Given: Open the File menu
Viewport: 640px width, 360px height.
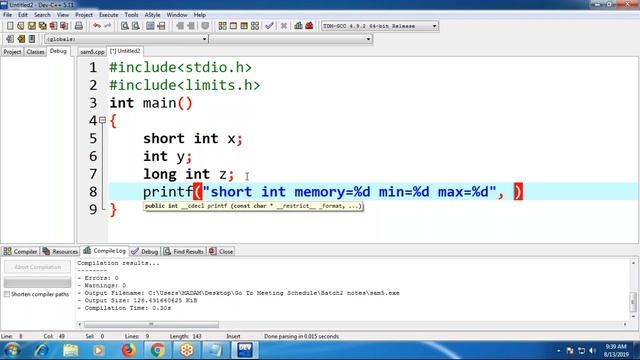Looking at the screenshot, I should tap(7, 15).
